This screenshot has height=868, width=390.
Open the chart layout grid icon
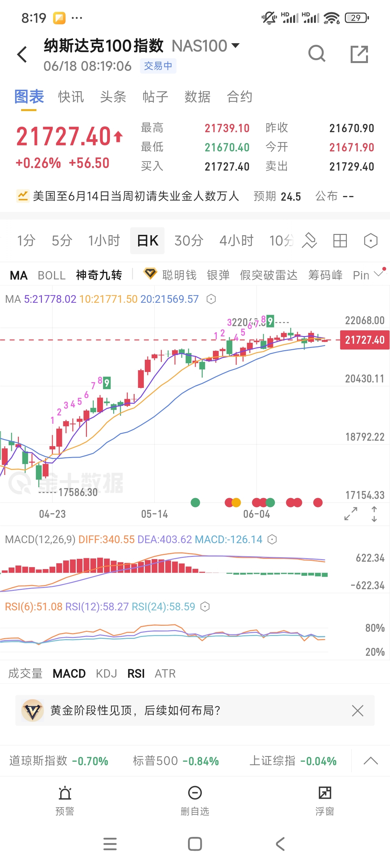(340, 241)
